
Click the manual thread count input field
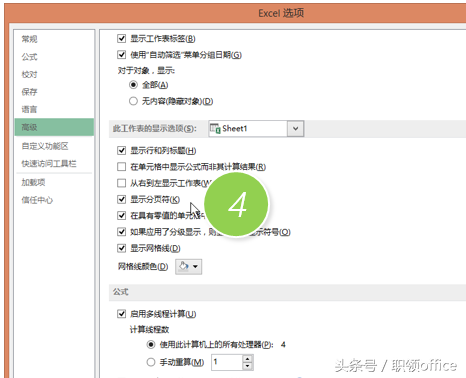227,362
